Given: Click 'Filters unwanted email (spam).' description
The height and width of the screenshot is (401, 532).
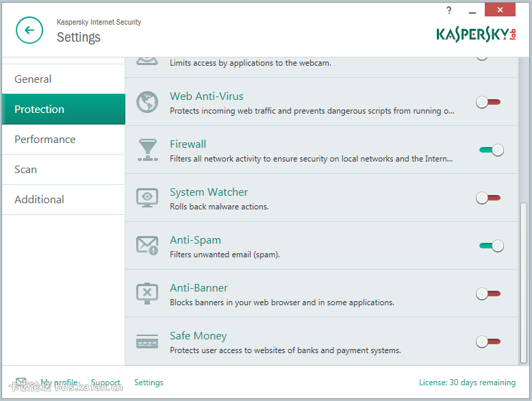Looking at the screenshot, I should point(225,255).
